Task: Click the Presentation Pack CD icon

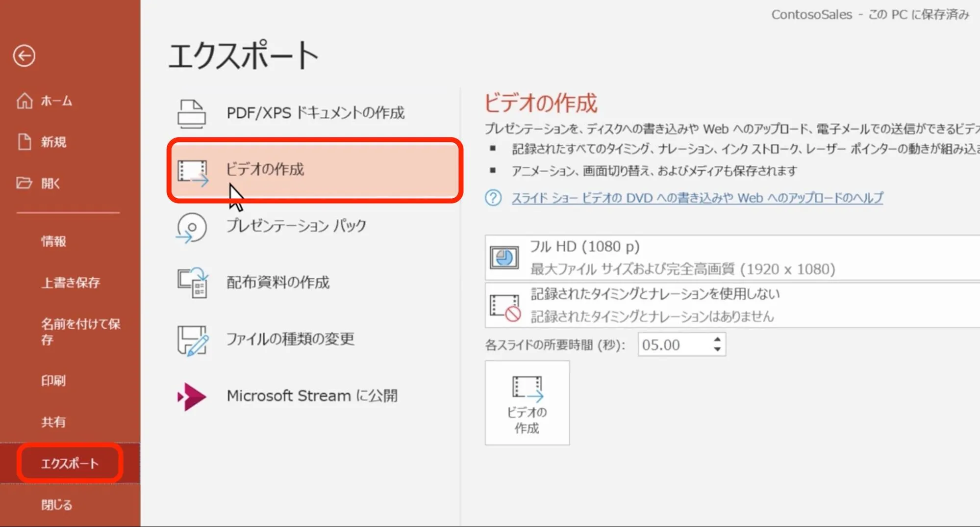Action: [192, 228]
